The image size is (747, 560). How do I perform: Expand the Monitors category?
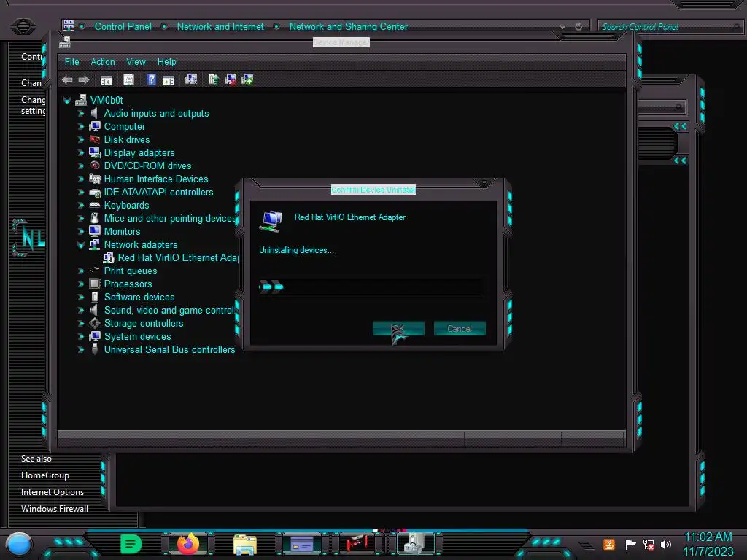[x=80, y=231]
